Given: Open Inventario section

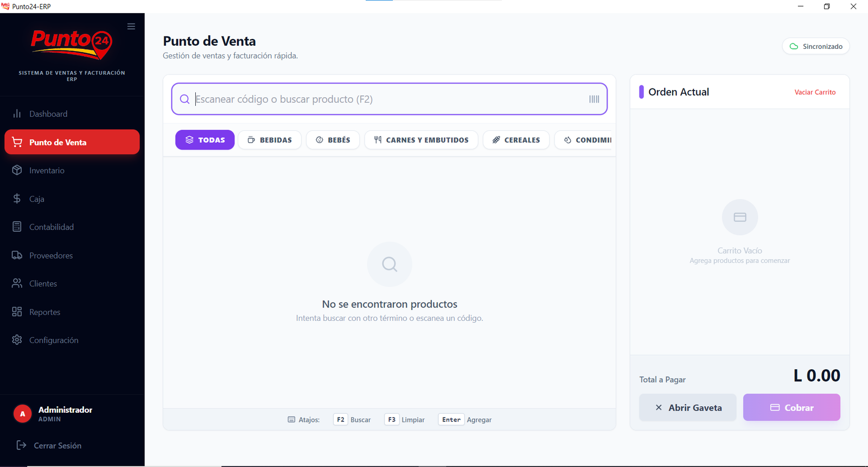Looking at the screenshot, I should pyautogui.click(x=72, y=171).
